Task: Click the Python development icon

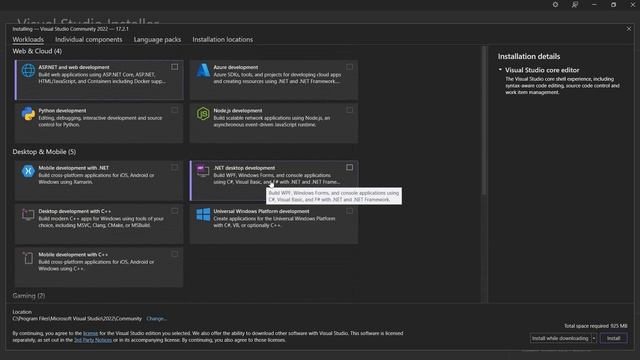Action: coord(28,113)
